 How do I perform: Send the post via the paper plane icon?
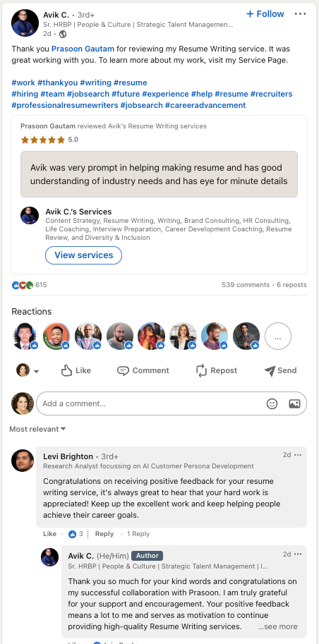(x=270, y=371)
